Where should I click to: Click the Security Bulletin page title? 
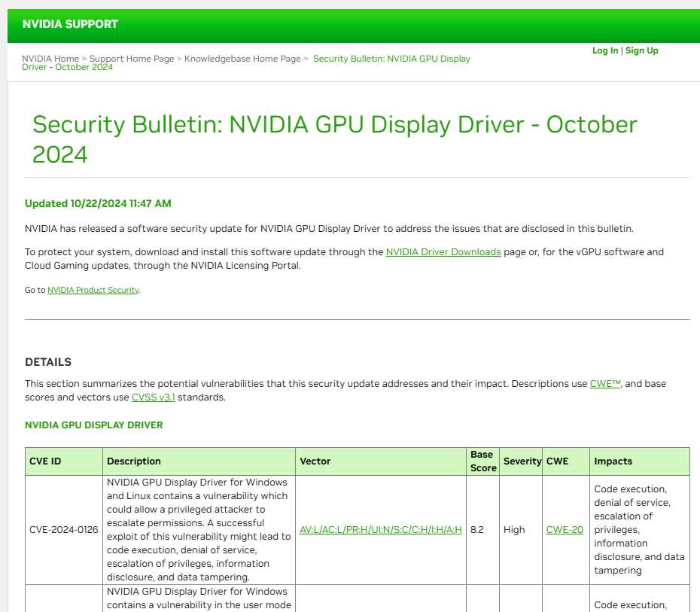click(334, 139)
